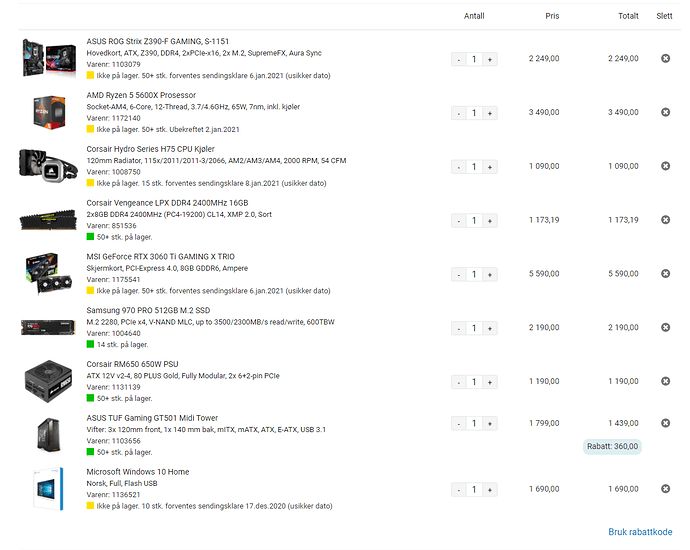Open AMD Ryzen 5 5600X Prosessor link
This screenshot has width=690, height=550.
click(141, 95)
